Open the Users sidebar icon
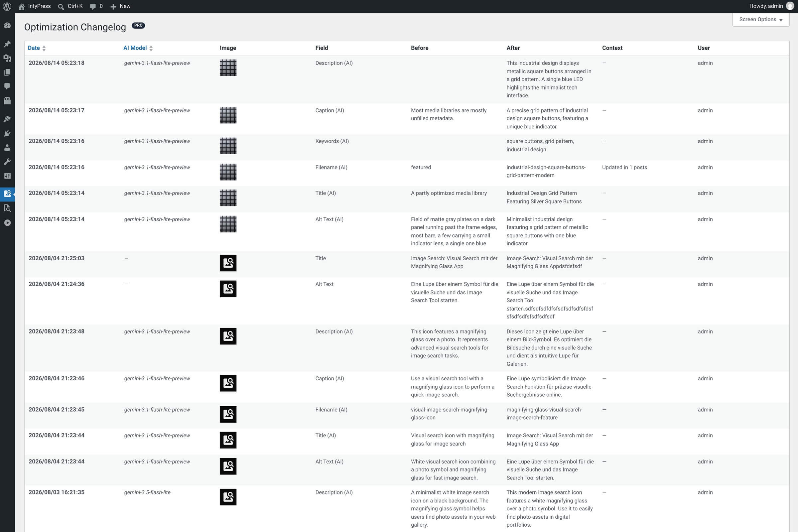 pyautogui.click(x=7, y=147)
